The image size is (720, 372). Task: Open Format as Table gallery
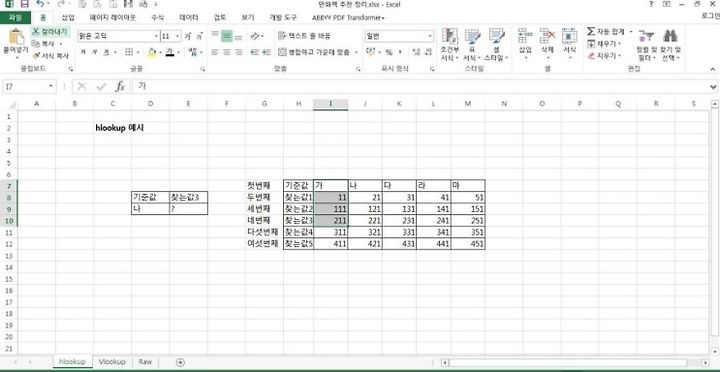[x=472, y=45]
